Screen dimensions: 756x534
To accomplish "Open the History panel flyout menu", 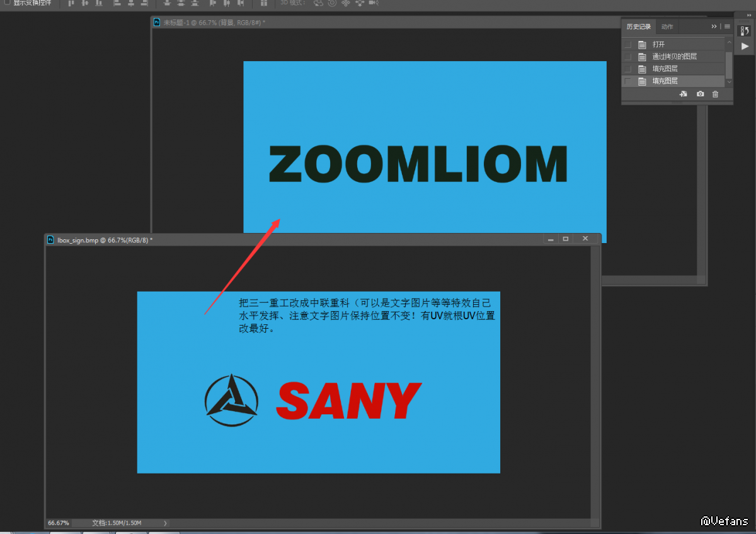I will click(x=726, y=26).
